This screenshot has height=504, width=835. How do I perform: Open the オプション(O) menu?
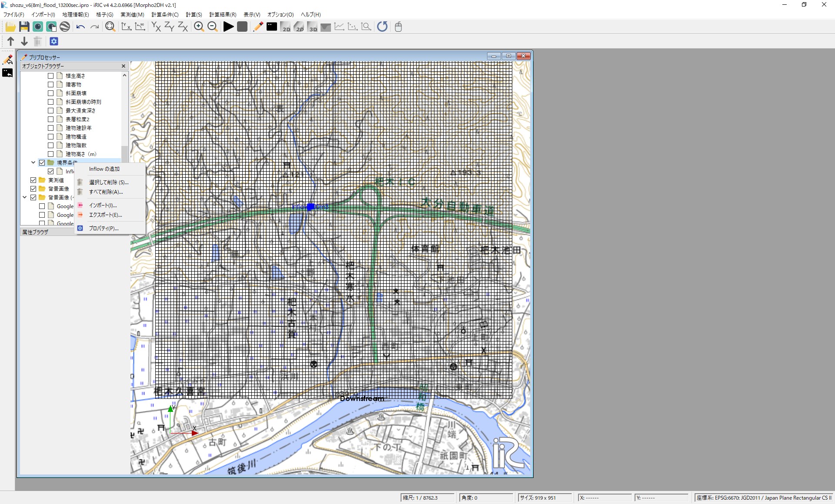281,14
